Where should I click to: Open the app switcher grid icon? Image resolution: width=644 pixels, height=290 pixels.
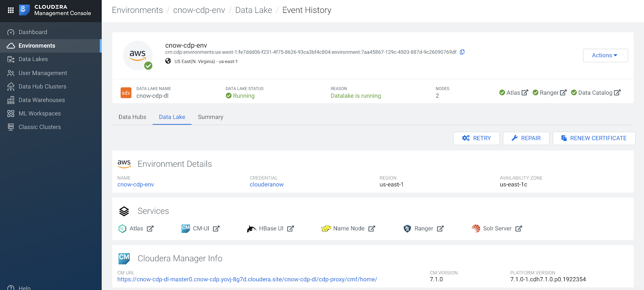point(11,10)
